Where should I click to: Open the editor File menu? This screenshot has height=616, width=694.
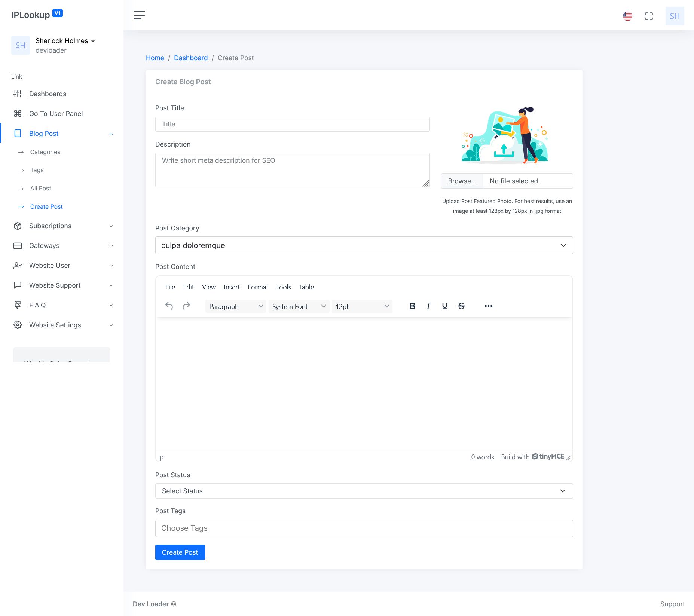click(170, 287)
